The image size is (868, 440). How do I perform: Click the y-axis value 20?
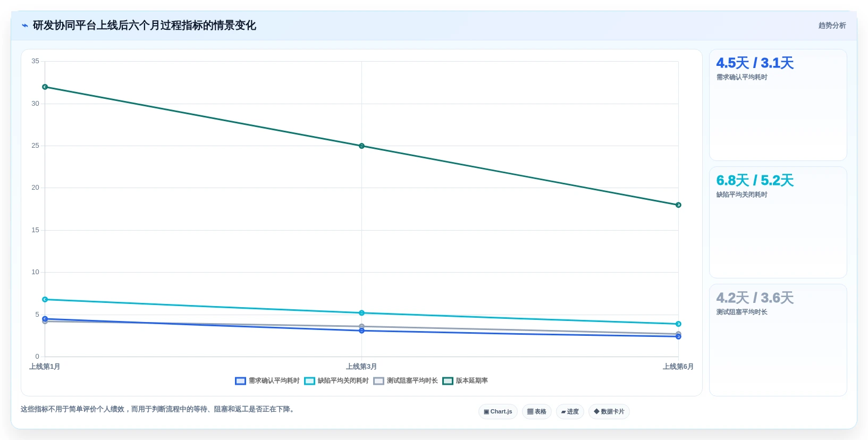[x=35, y=188]
